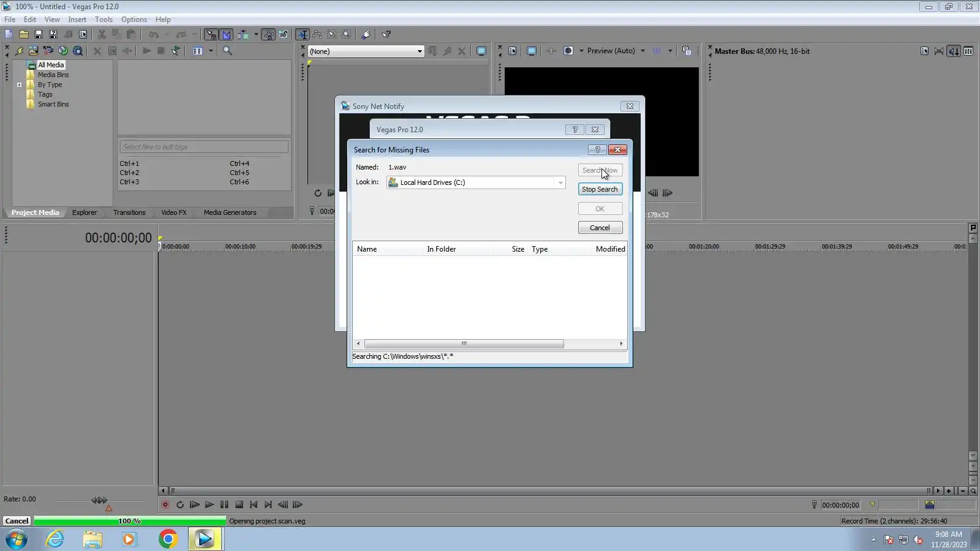Open the Insert menu

77,20
